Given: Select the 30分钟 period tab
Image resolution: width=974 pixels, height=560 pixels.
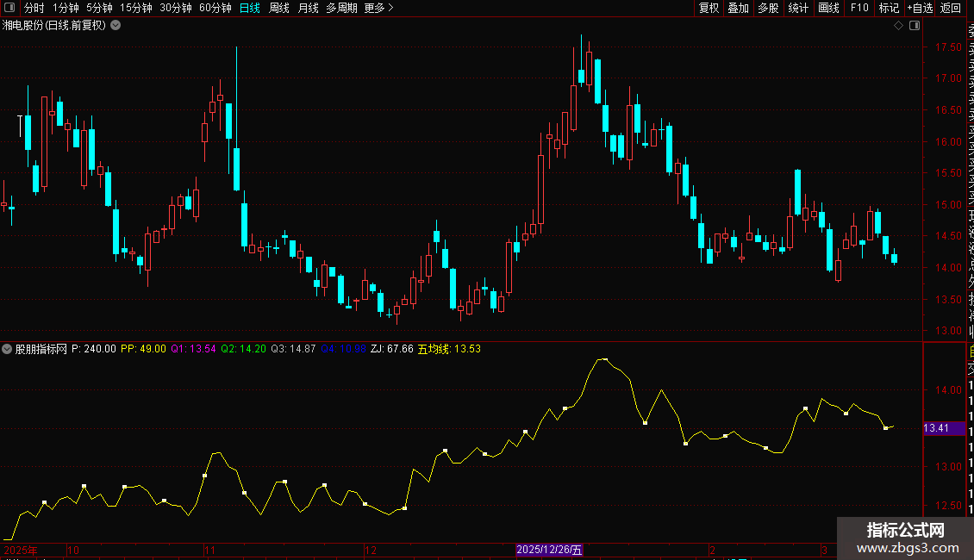Looking at the screenshot, I should pos(176,8).
